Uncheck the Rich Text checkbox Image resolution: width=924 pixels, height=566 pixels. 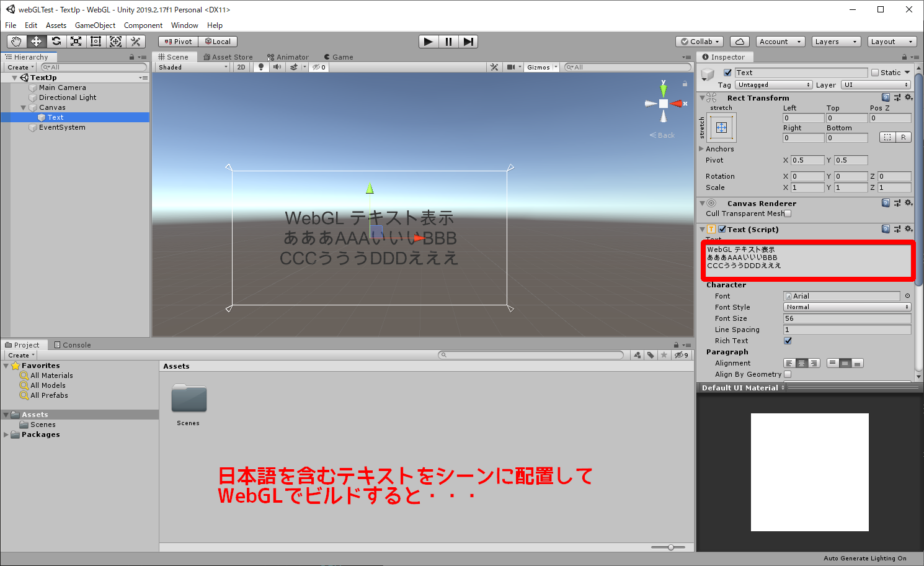pos(788,341)
